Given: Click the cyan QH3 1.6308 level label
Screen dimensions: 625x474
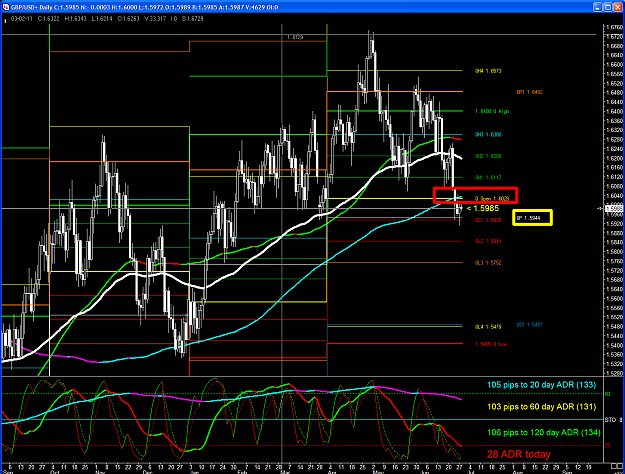Looking at the screenshot, I should (x=488, y=135).
